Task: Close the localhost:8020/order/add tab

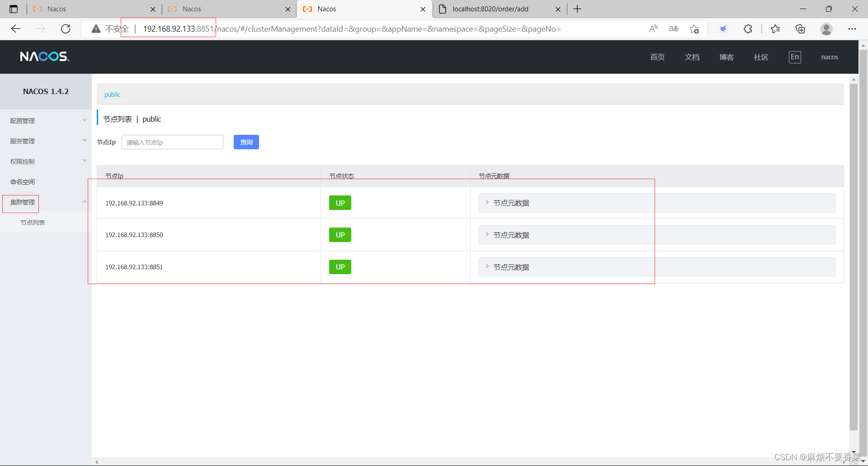Action: pyautogui.click(x=558, y=9)
